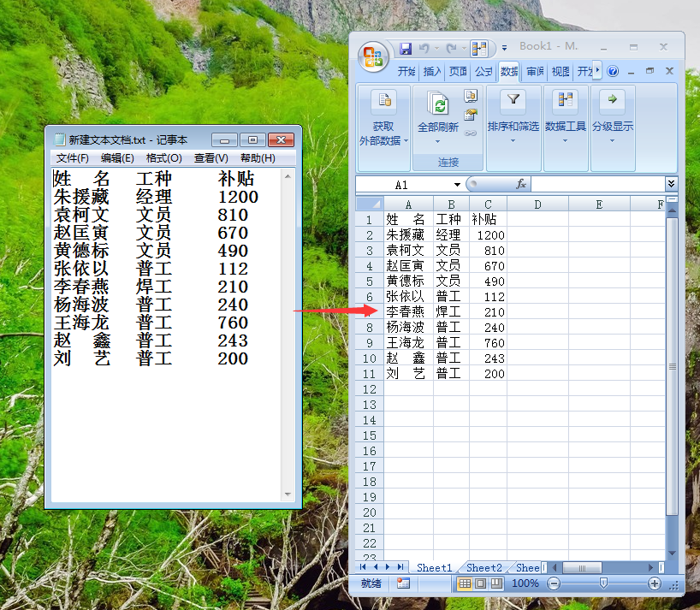Click the formula bar input area
This screenshot has height=610, width=700.
(x=598, y=184)
